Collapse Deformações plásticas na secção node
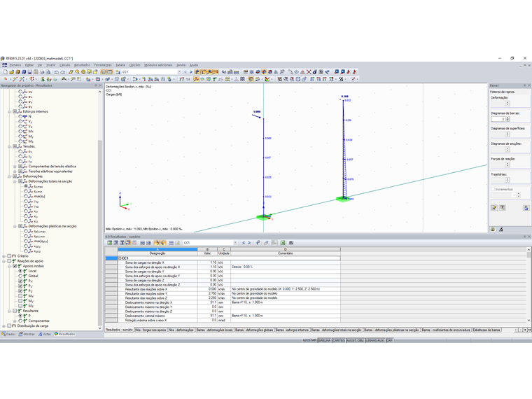This screenshot has height=399, width=532. [x=15, y=226]
